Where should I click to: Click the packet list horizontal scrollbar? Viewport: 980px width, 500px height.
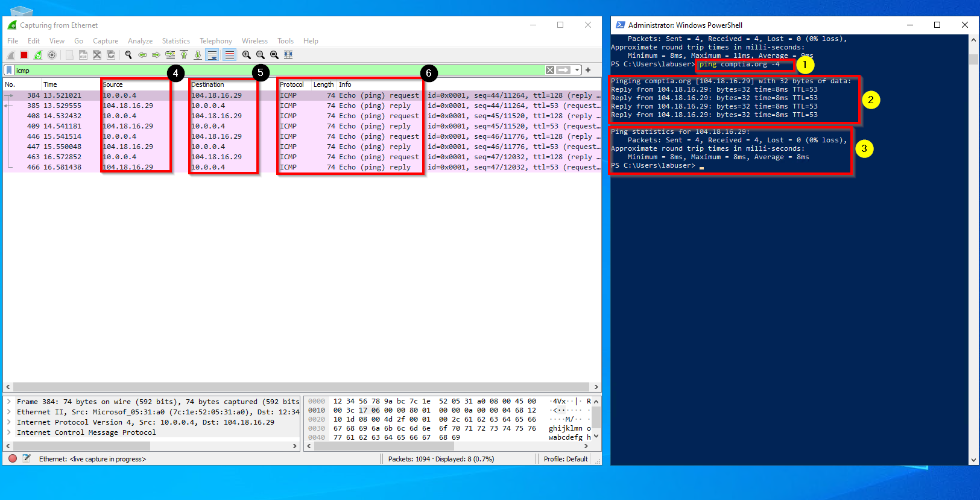point(302,387)
